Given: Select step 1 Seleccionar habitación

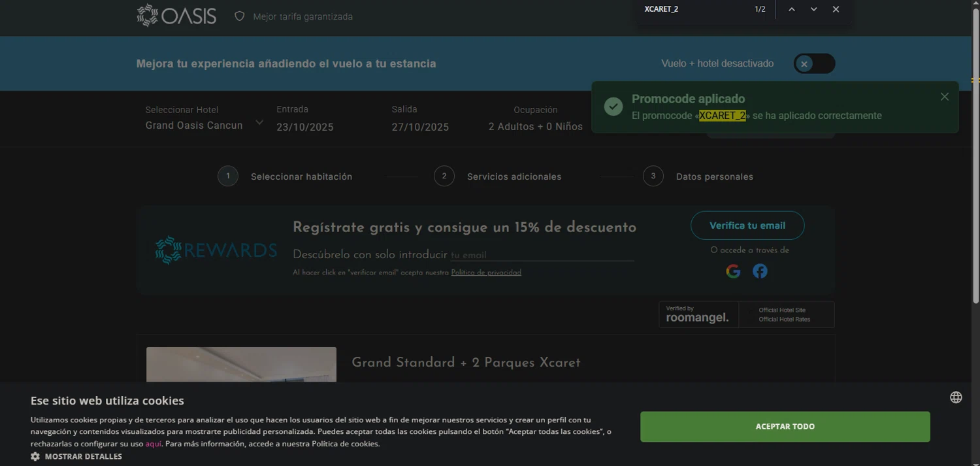Looking at the screenshot, I should pos(285,176).
